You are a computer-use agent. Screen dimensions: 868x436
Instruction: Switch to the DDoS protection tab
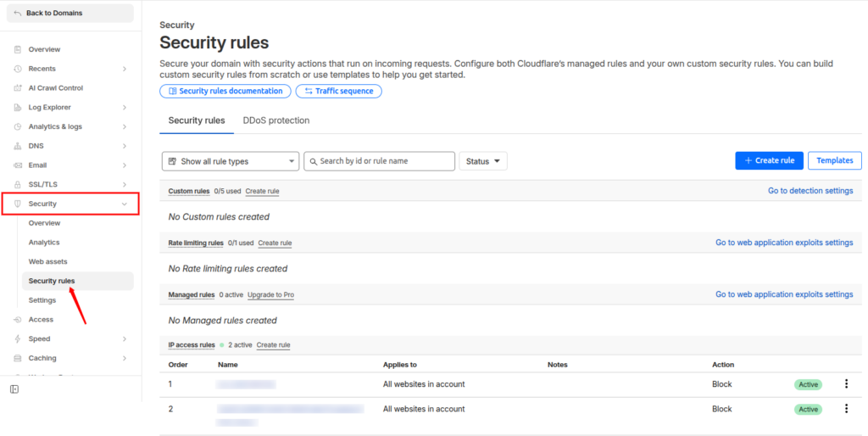click(x=276, y=120)
